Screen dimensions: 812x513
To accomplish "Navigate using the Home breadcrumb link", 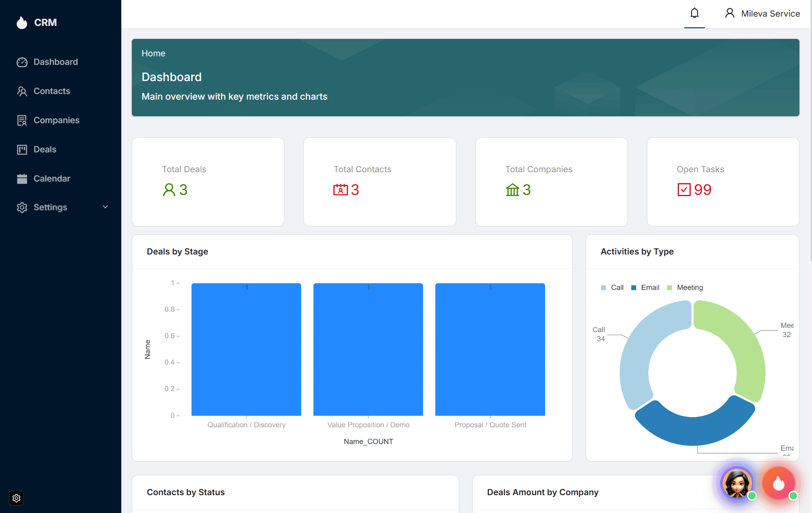I will (153, 53).
